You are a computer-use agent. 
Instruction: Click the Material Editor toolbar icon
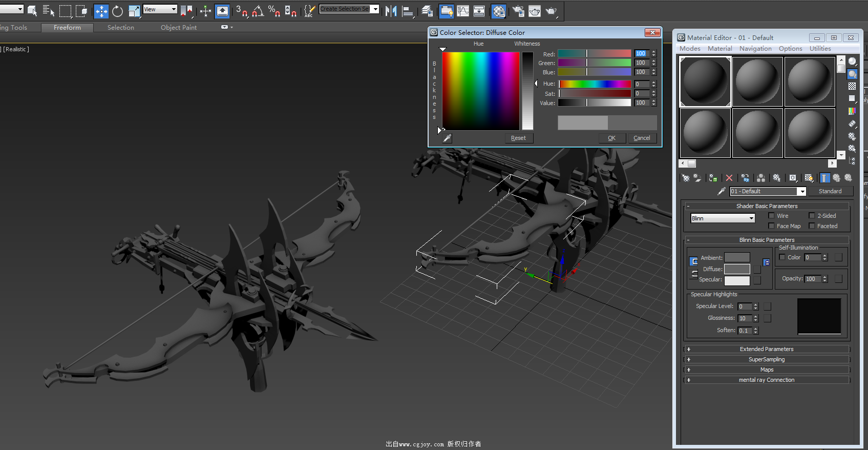click(x=499, y=11)
